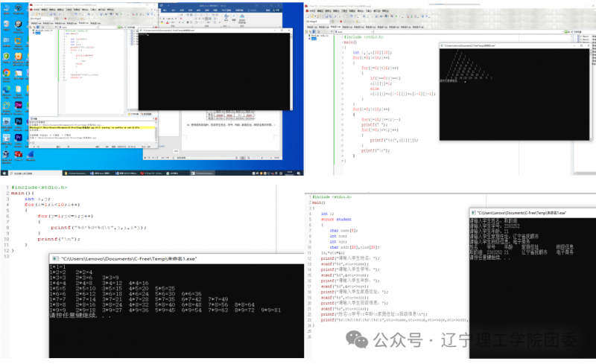Click the red Stop button in the right C-Free toolbar

tap(340, 22)
